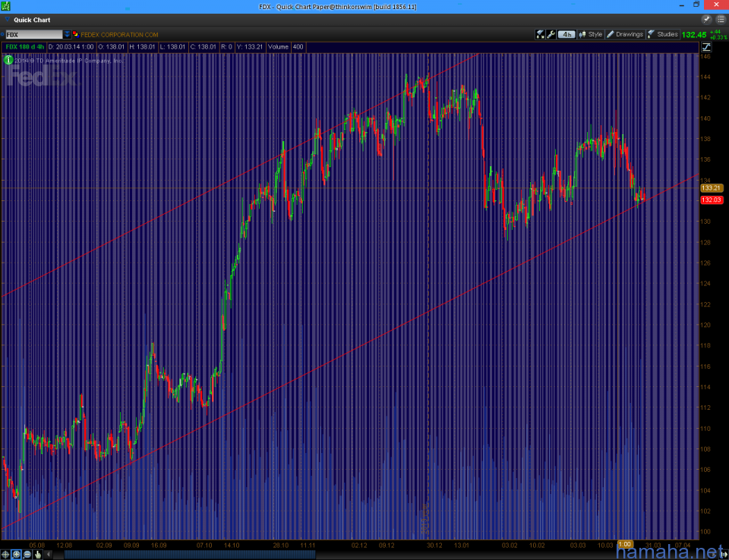The height and width of the screenshot is (560, 729).
Task: Open the chart Style menu
Action: tap(590, 34)
